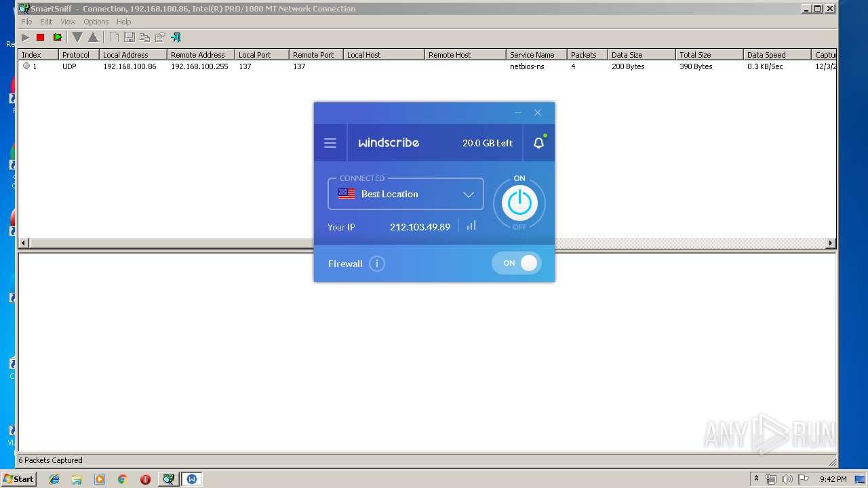Click Firewall info icon
This screenshot has width=868, height=488.
pos(377,264)
